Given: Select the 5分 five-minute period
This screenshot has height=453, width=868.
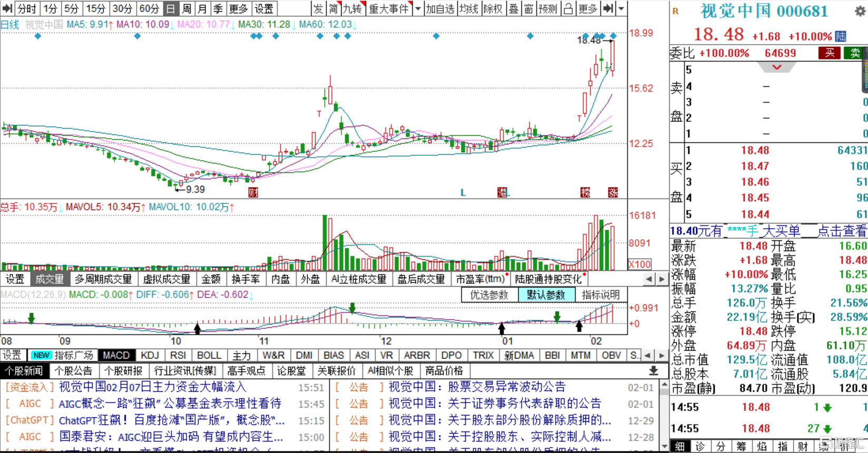Looking at the screenshot, I should 71,8.
